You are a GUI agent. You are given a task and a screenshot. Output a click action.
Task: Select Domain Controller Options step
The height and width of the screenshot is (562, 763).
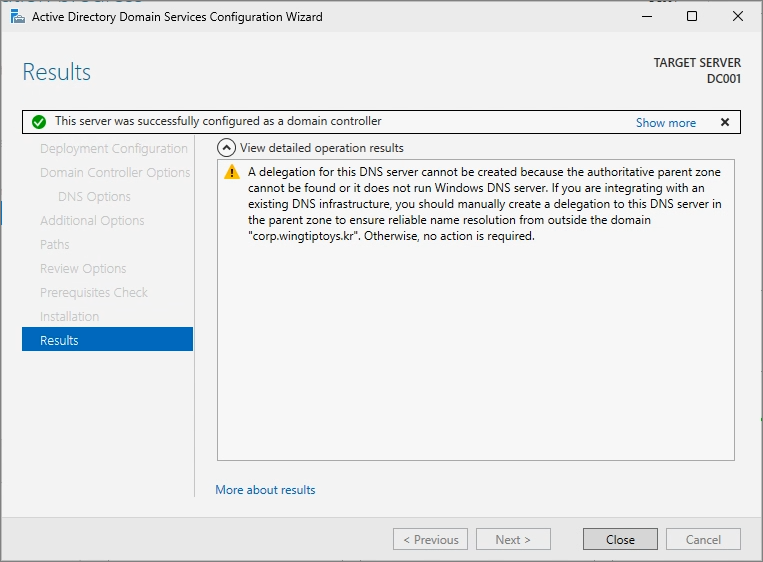coord(115,172)
